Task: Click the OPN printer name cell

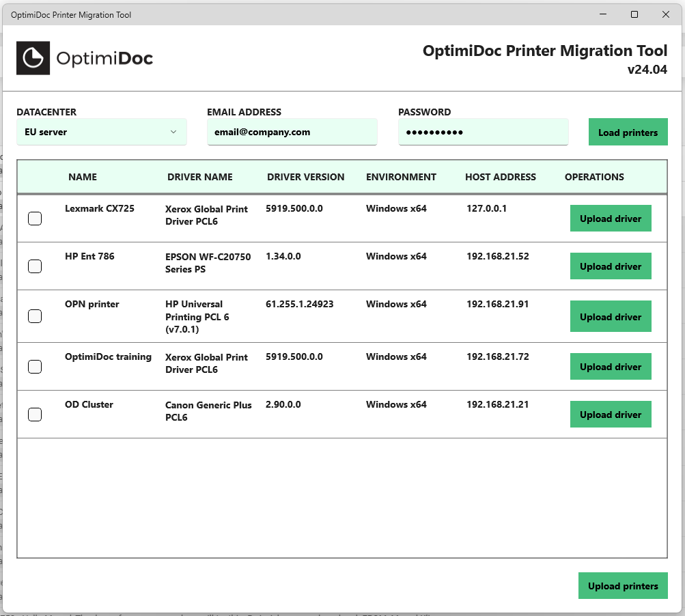Action: 92,304
